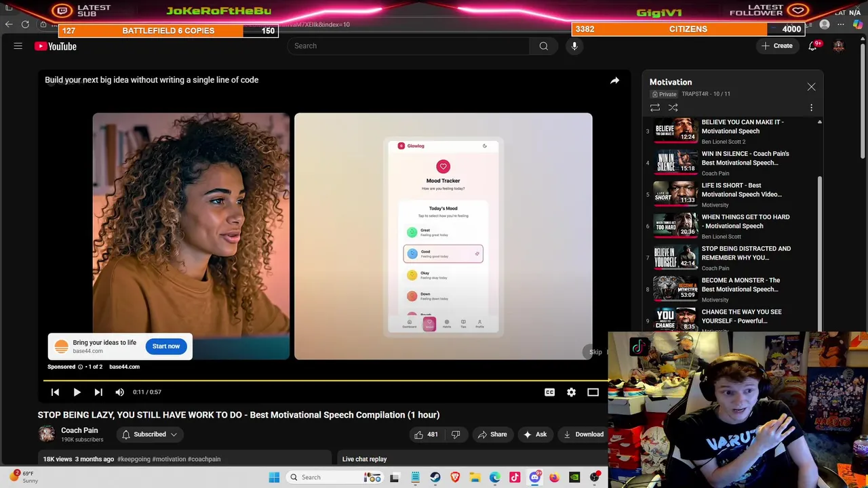The height and width of the screenshot is (488, 868).
Task: Skip the ad with the Skip button
Action: coord(595,352)
